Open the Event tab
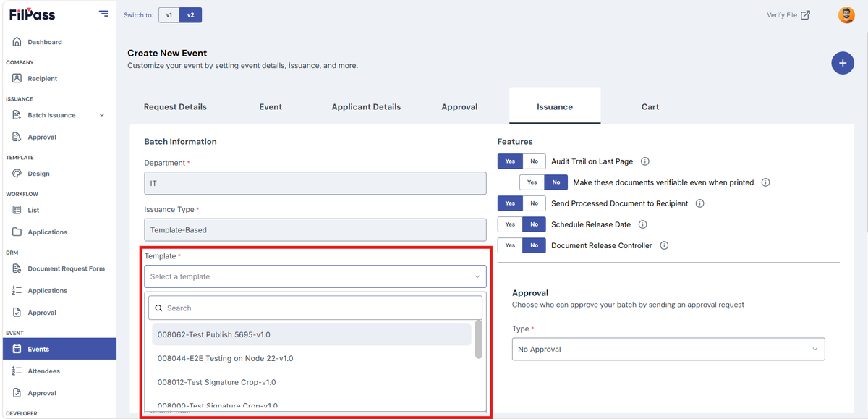Image resolution: width=868 pixels, height=419 pixels. click(271, 106)
